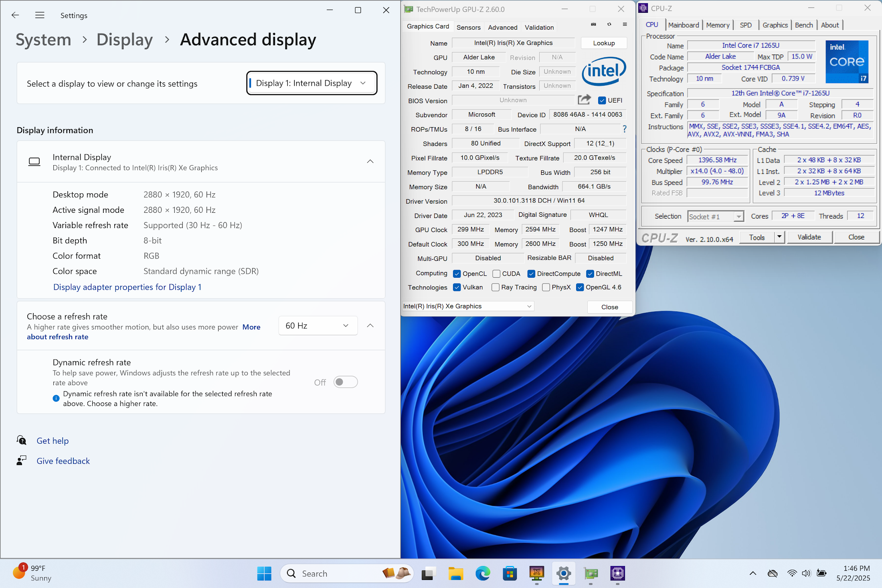Collapse the Choose a refresh rate section
Viewport: 882px width, 588px height.
(x=370, y=325)
